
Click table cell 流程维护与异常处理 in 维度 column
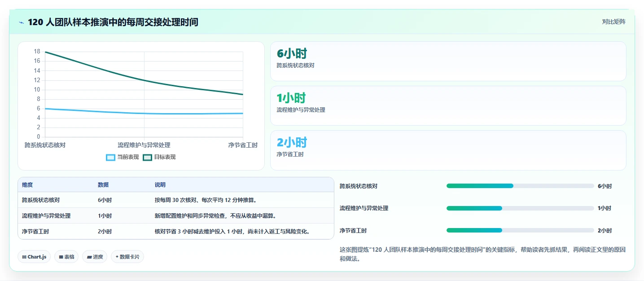point(46,216)
